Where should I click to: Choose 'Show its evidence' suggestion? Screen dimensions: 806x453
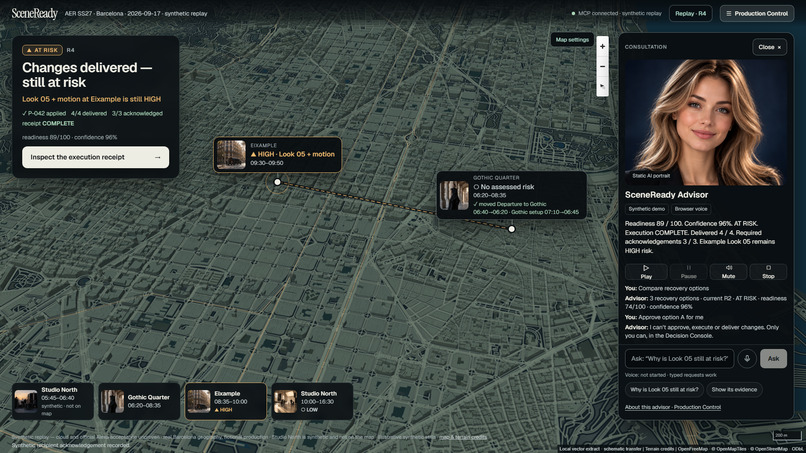click(x=734, y=389)
